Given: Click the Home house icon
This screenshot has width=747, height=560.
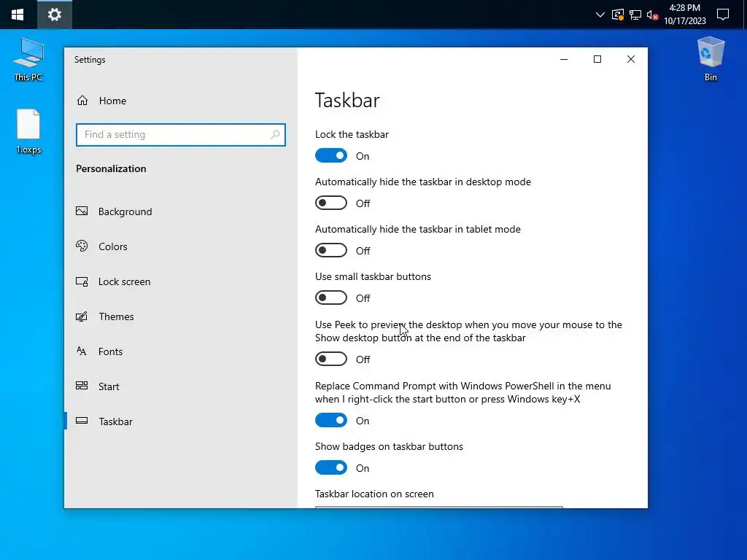Looking at the screenshot, I should [82, 100].
